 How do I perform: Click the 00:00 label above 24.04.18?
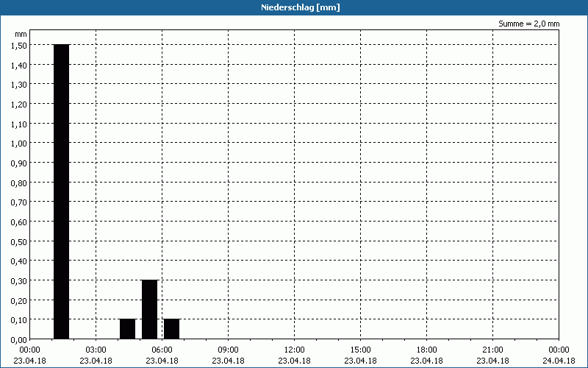click(x=559, y=350)
